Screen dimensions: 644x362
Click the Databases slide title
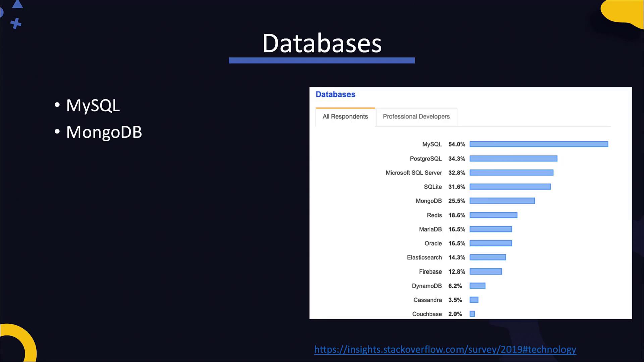[322, 44]
